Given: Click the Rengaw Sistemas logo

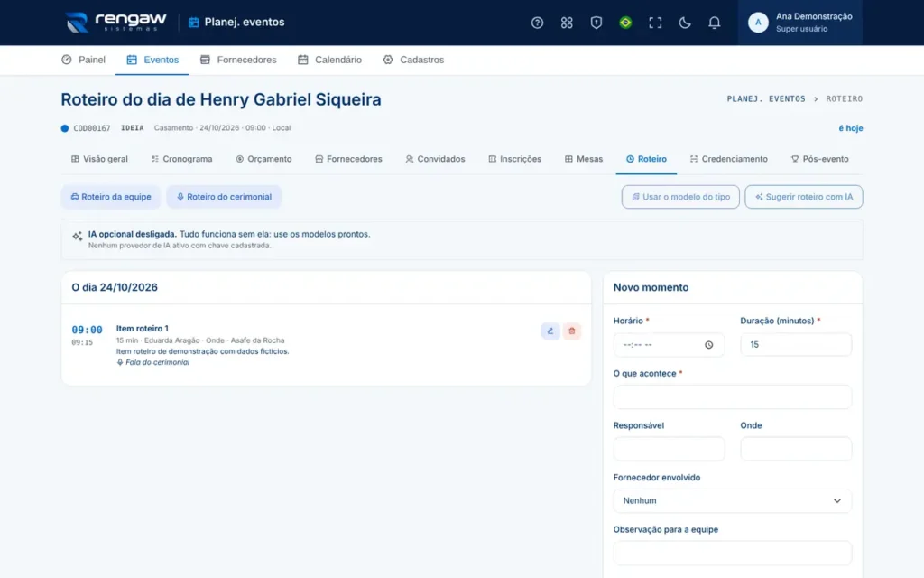Looking at the screenshot, I should tap(115, 23).
